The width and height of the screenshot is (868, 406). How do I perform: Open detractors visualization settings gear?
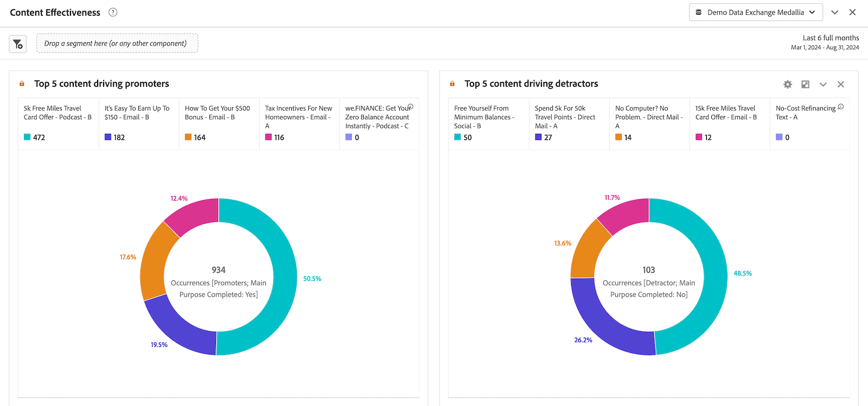pyautogui.click(x=788, y=84)
